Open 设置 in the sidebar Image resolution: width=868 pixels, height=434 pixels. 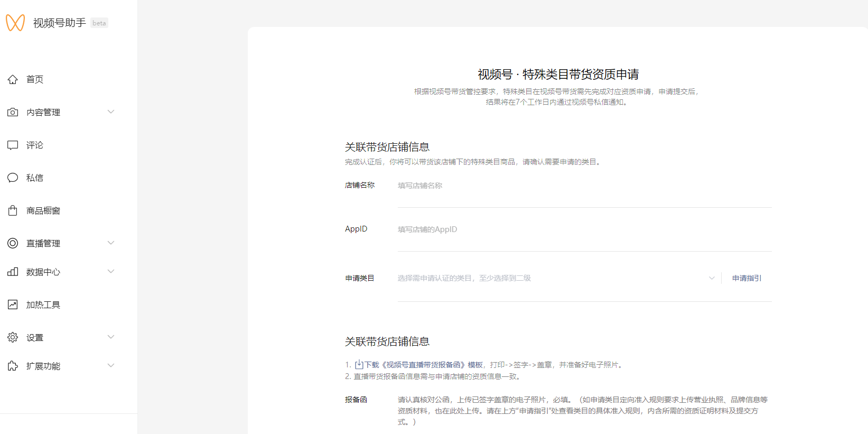tap(35, 337)
